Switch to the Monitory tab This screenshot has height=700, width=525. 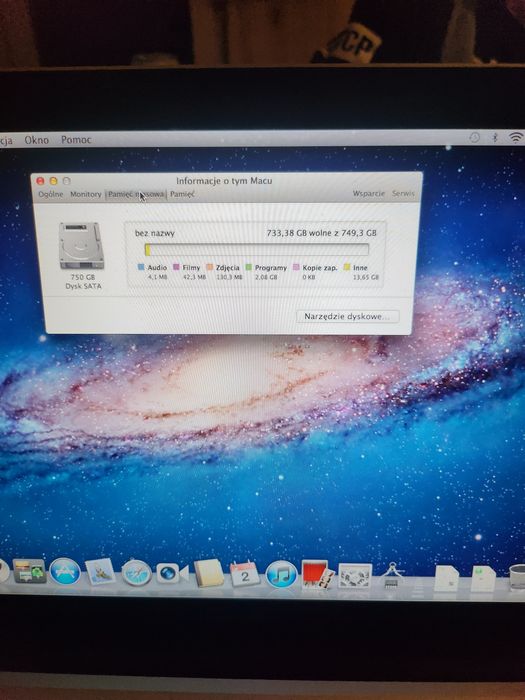[x=86, y=194]
